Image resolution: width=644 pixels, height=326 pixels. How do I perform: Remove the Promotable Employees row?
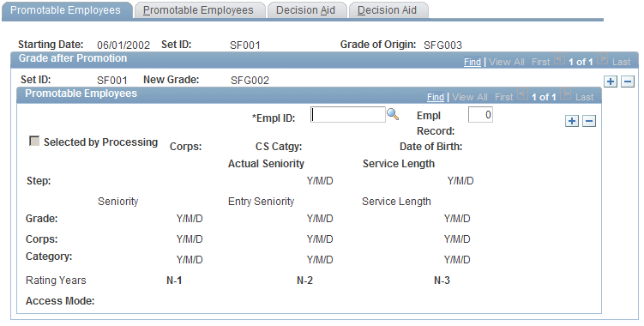pos(589,121)
